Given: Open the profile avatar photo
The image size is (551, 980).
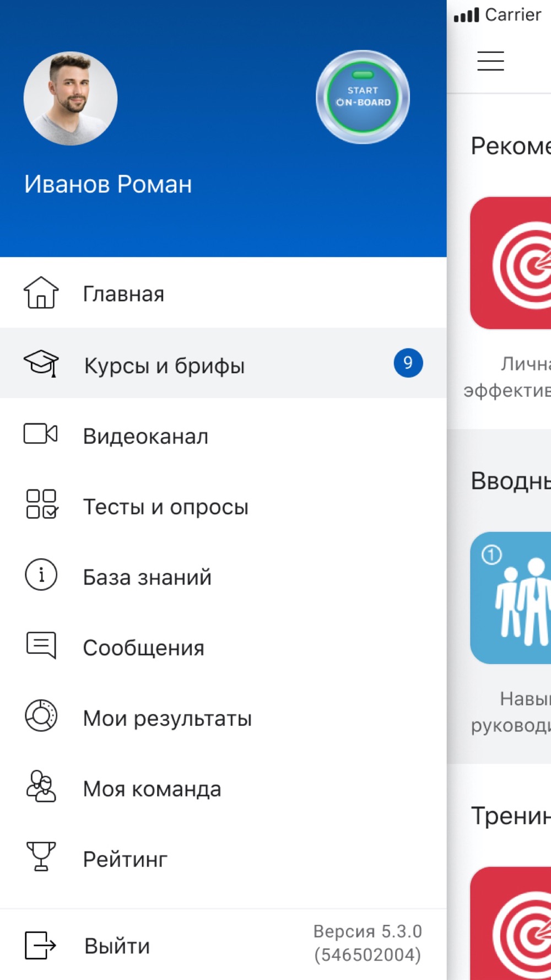Looking at the screenshot, I should tap(71, 99).
